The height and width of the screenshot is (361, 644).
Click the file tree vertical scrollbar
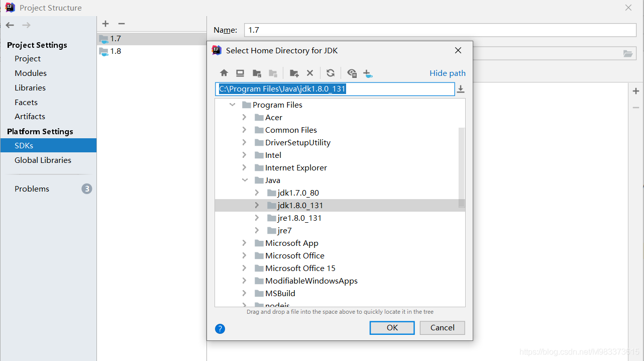coord(462,167)
